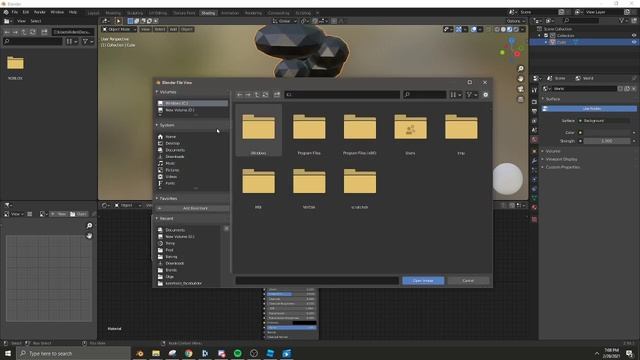Adjust the world Strength value slider
Screen dimensions: 640x360
pyautogui.click(x=607, y=141)
